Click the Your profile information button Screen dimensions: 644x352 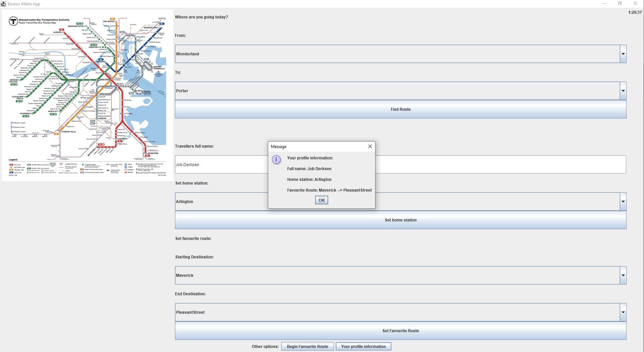point(363,347)
